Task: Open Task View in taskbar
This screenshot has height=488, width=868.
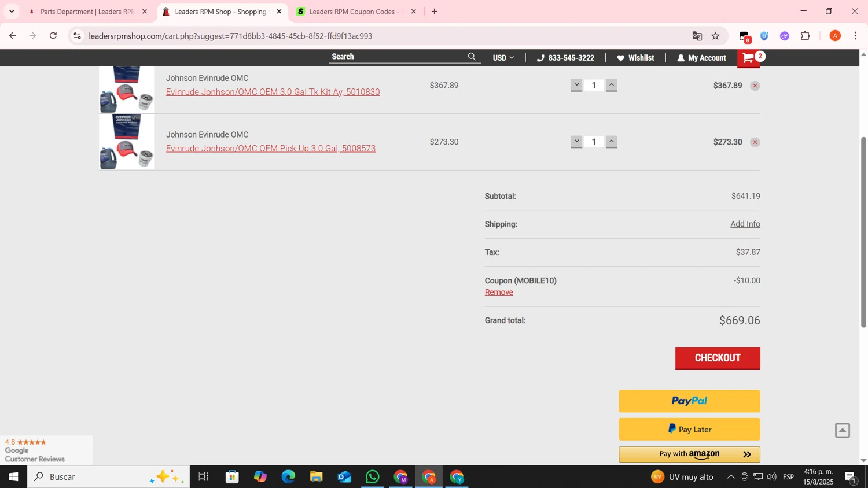Action: [x=204, y=477]
